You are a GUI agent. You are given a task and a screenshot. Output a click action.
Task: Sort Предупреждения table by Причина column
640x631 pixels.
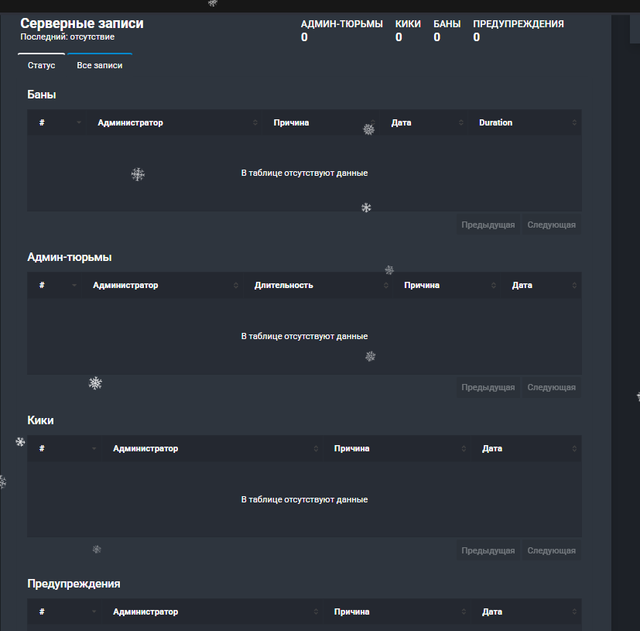click(396, 611)
